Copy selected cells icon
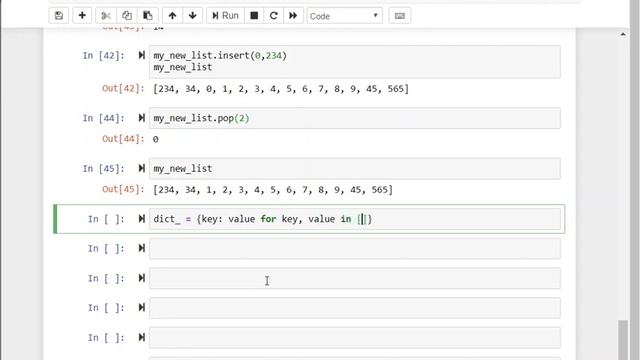Screen dimensions: 640x360 (x=127, y=16)
